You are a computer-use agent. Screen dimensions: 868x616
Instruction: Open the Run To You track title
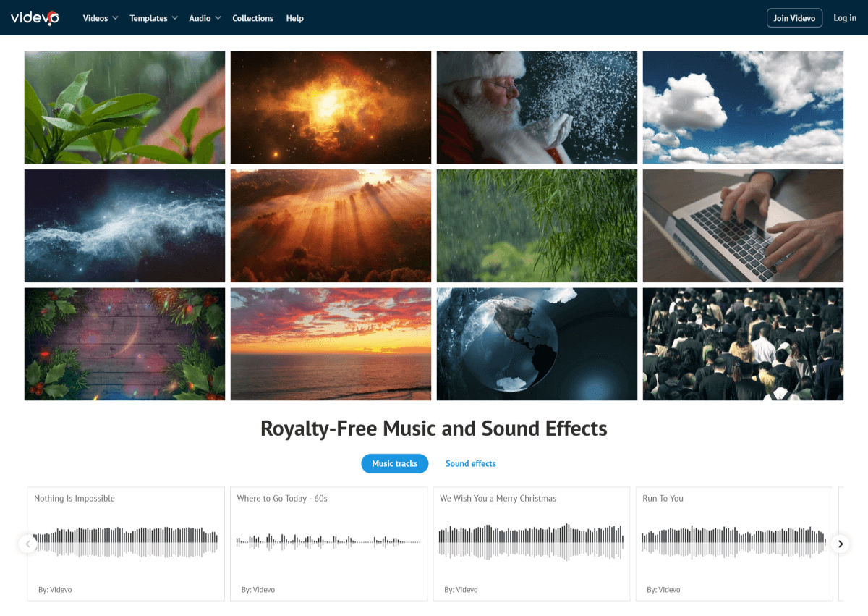pos(663,499)
